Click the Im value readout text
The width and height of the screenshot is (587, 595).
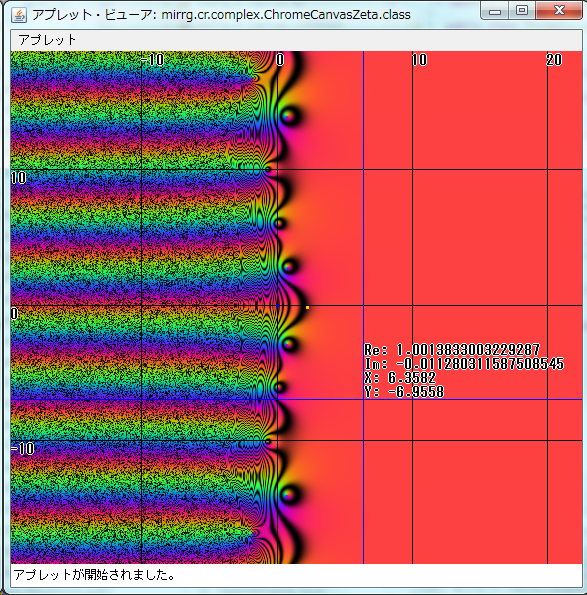[464, 364]
